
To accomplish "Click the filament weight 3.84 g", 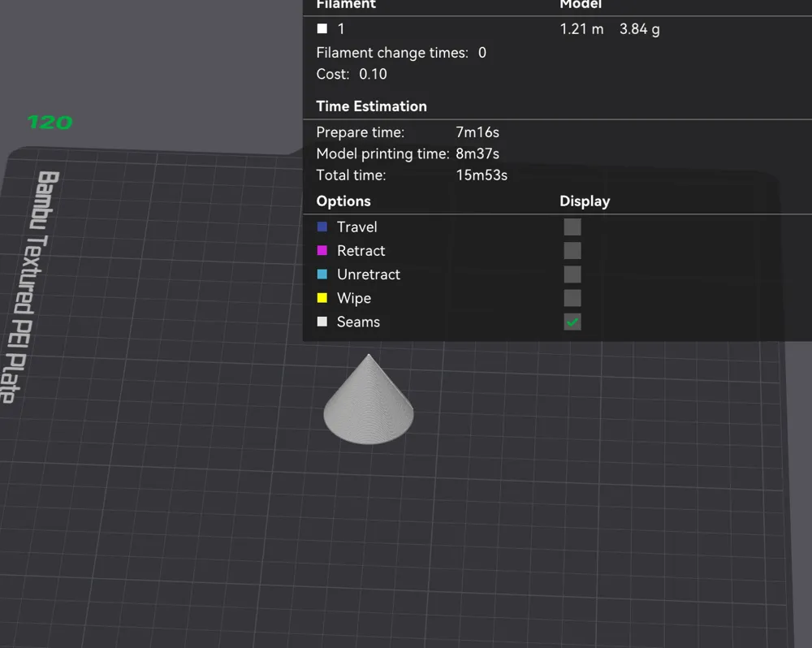I will (x=640, y=29).
